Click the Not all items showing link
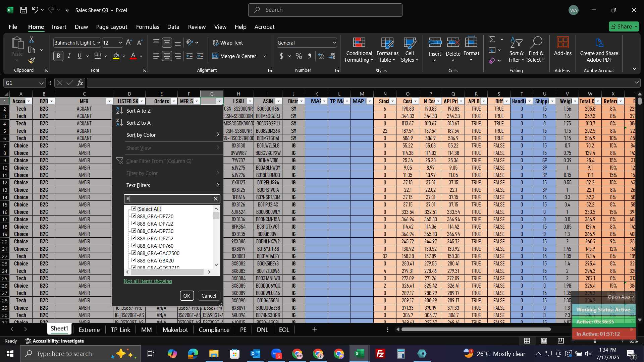The height and width of the screenshot is (362, 644). (x=148, y=281)
